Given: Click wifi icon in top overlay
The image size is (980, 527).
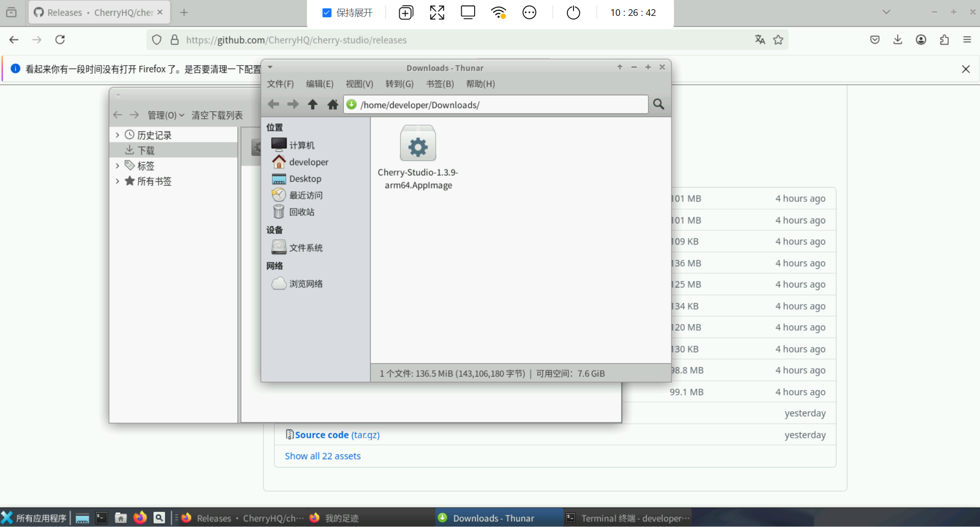Looking at the screenshot, I should pos(499,12).
